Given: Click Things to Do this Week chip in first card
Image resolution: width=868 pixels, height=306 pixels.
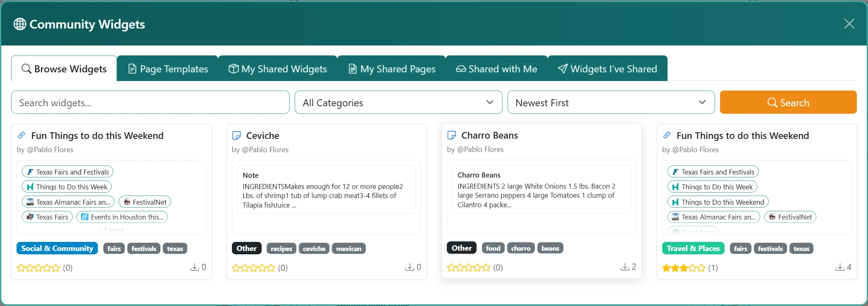Looking at the screenshot, I should [x=67, y=186].
